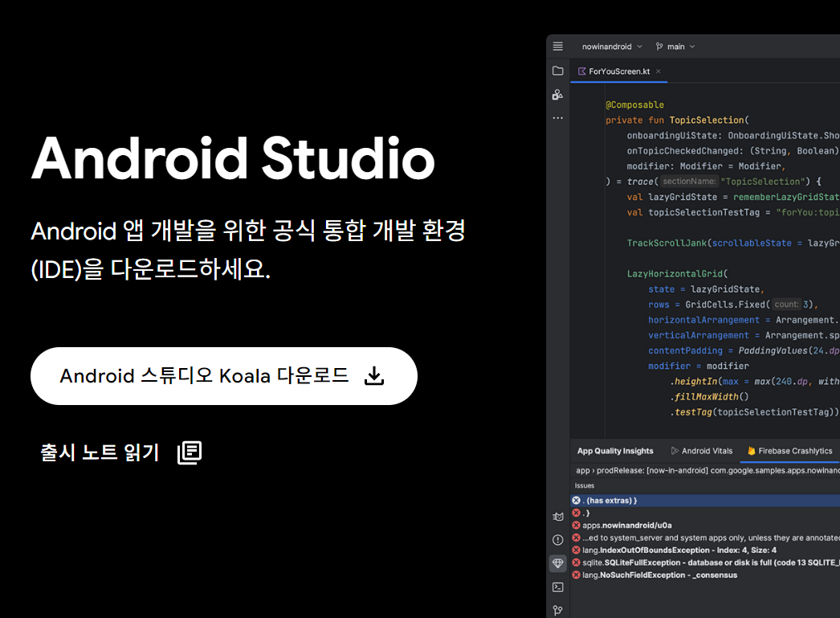Close the ForYouScreen.kt tab
840x618 pixels.
(659, 72)
